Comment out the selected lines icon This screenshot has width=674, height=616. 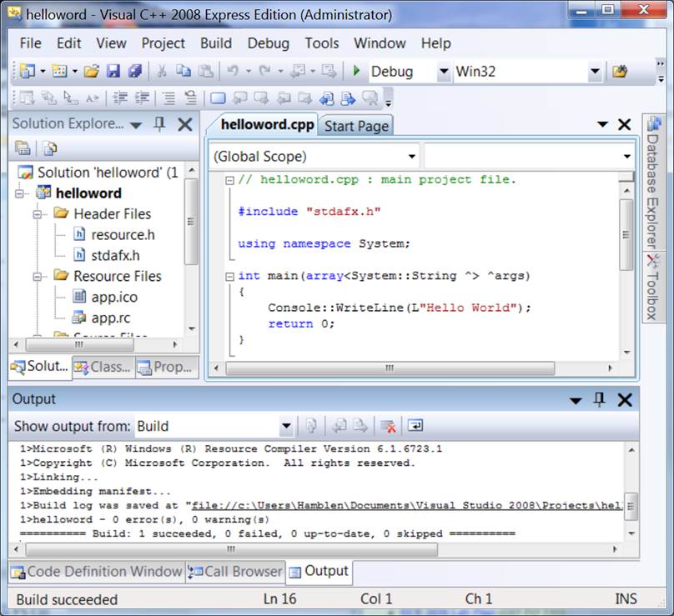click(169, 98)
